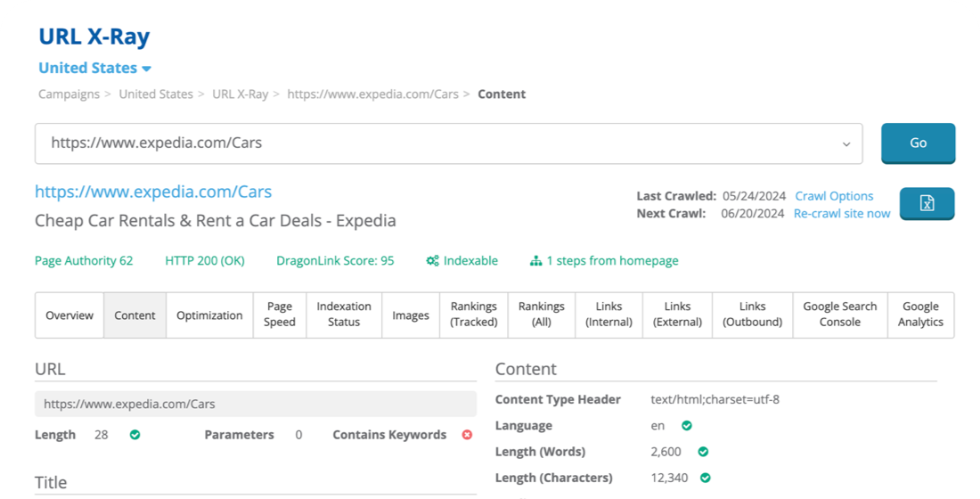
Task: Click red X beside Contains Keywords
Action: (467, 435)
